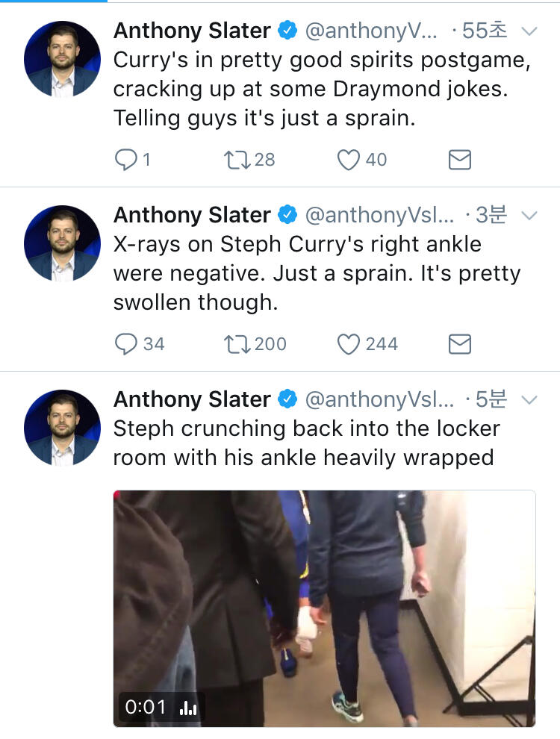This screenshot has height=739, width=560.
Task: Open Anthony Slater avatar on third tweet
Action: coord(62,428)
